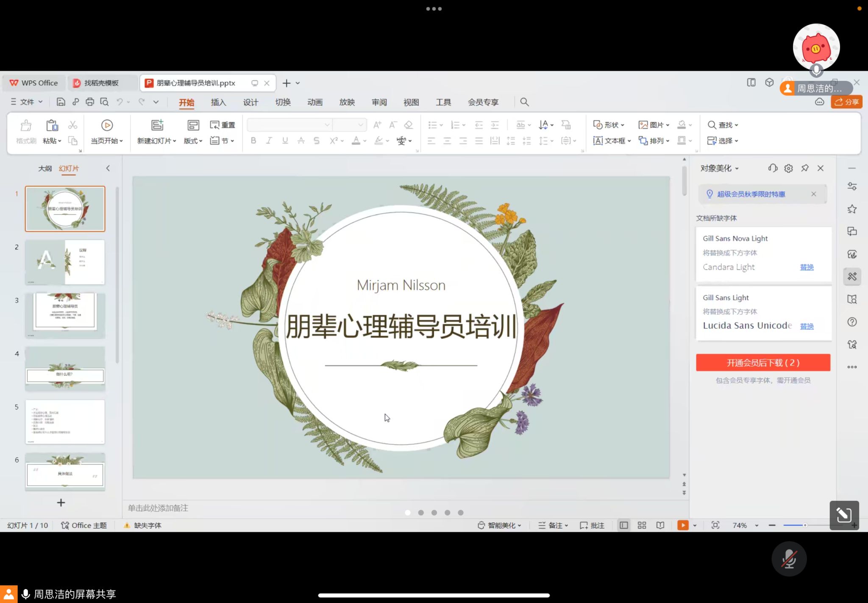Switch to slide sorter grid view
This screenshot has height=603, width=868.
[642, 525]
